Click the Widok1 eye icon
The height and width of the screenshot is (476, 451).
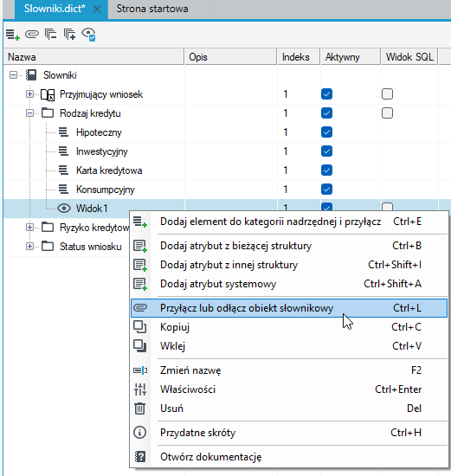pos(64,209)
